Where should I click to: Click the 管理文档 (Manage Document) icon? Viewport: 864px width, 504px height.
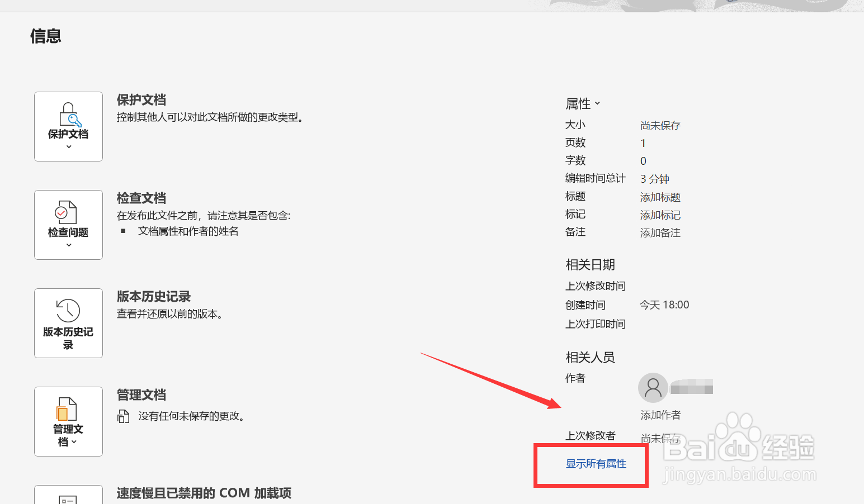(68, 421)
